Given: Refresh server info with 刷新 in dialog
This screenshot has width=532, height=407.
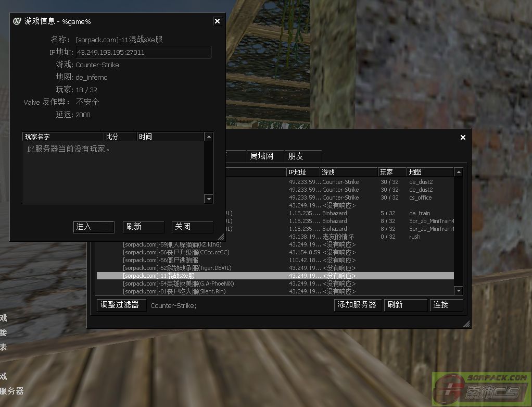Looking at the screenshot, I should [x=143, y=227].
